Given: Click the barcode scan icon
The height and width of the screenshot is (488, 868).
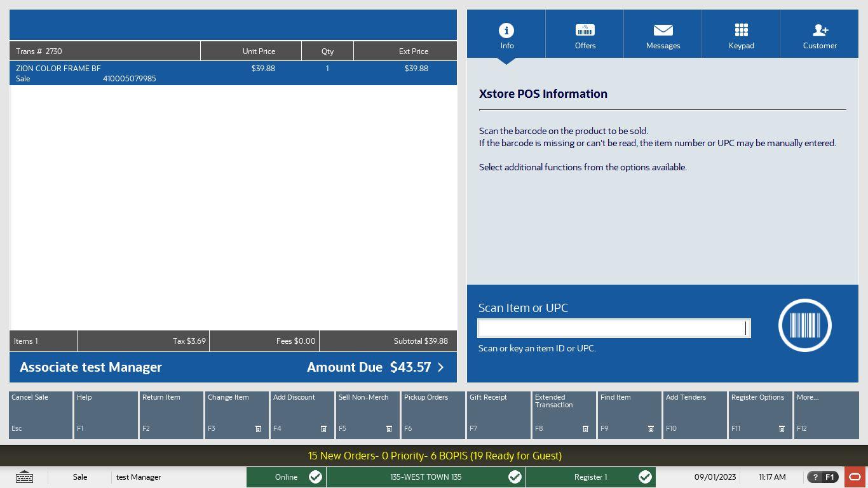Looking at the screenshot, I should (x=805, y=325).
